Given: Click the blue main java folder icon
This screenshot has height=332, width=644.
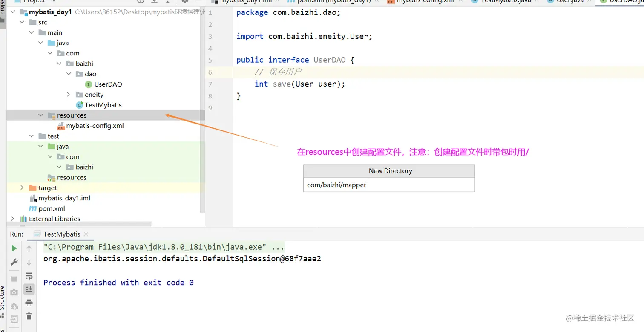Looking at the screenshot, I should pos(52,43).
